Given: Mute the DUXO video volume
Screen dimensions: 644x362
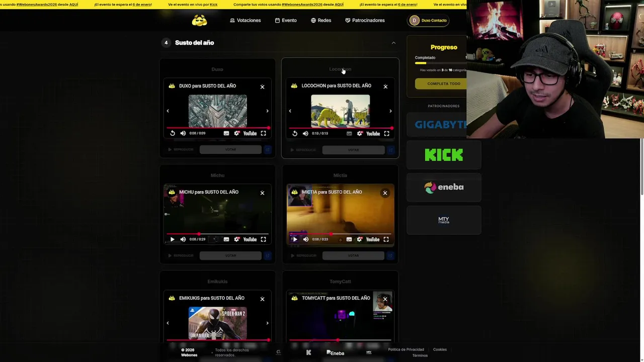Looking at the screenshot, I should tap(183, 133).
